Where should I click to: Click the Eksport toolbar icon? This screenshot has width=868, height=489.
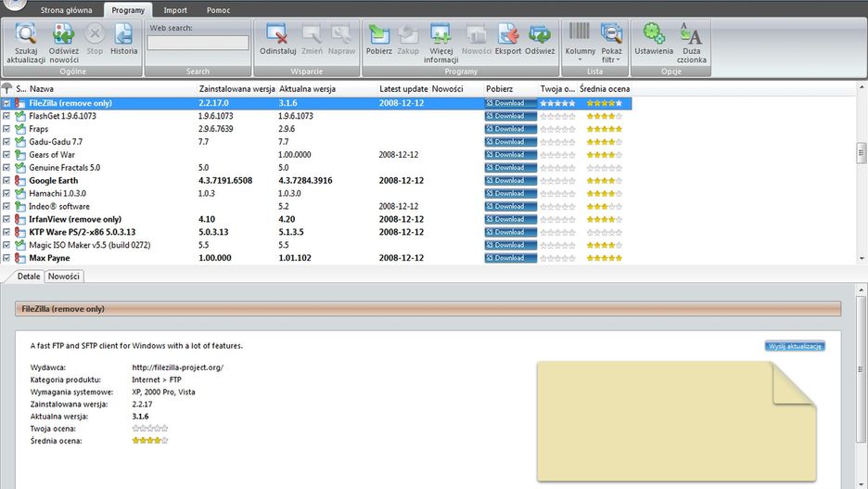(x=508, y=35)
